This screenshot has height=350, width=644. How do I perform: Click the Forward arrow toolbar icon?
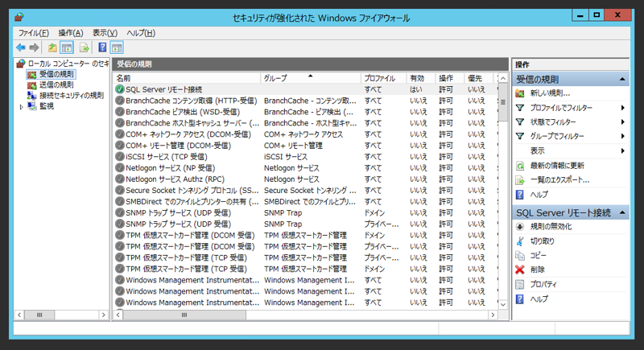tap(34, 47)
